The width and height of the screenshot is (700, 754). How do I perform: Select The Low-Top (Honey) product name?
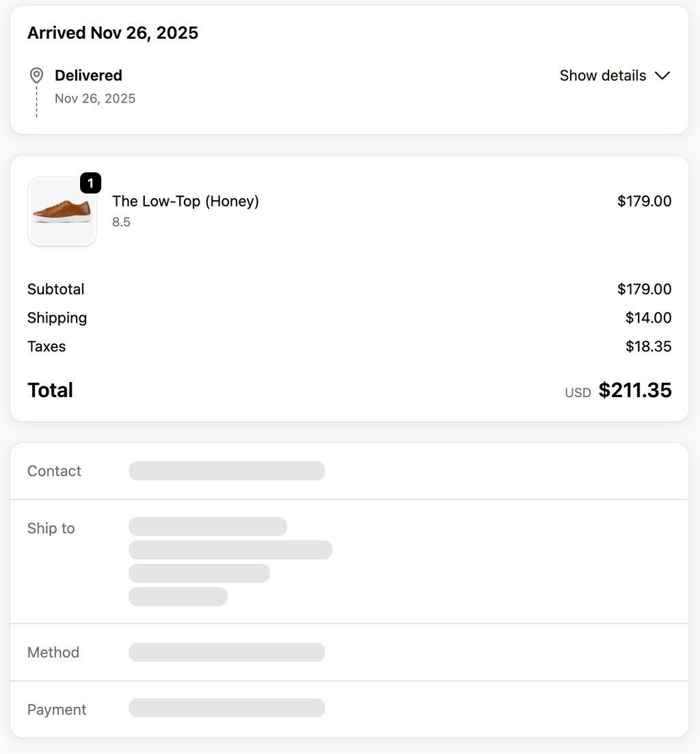pos(185,201)
